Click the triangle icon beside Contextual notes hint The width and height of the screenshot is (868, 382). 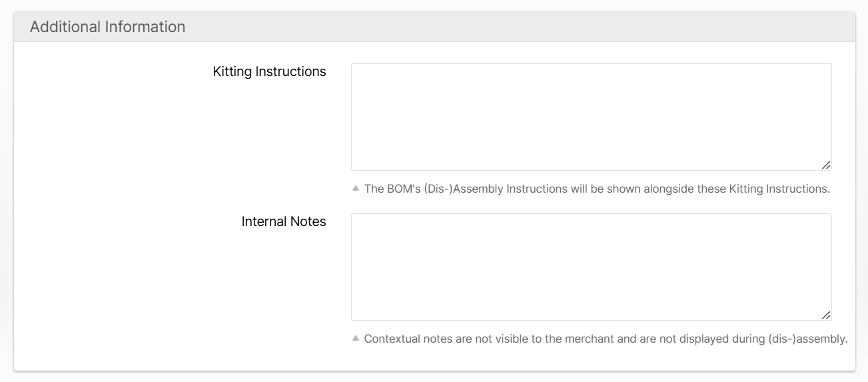coord(355,339)
